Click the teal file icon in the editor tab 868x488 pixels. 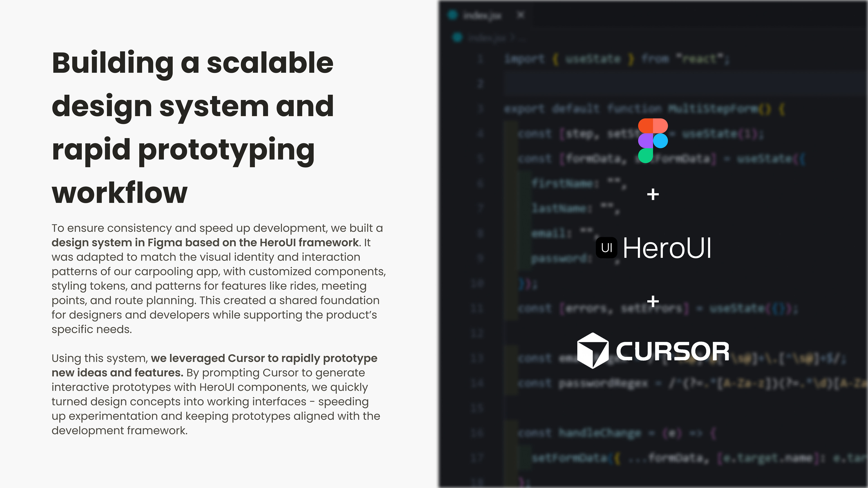(x=453, y=15)
